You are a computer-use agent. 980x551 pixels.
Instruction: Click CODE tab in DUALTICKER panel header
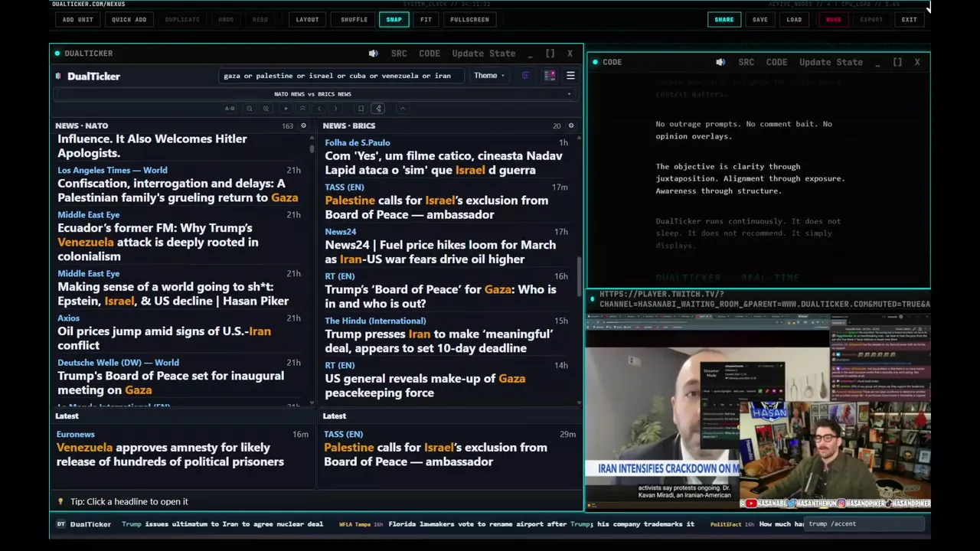coord(430,54)
